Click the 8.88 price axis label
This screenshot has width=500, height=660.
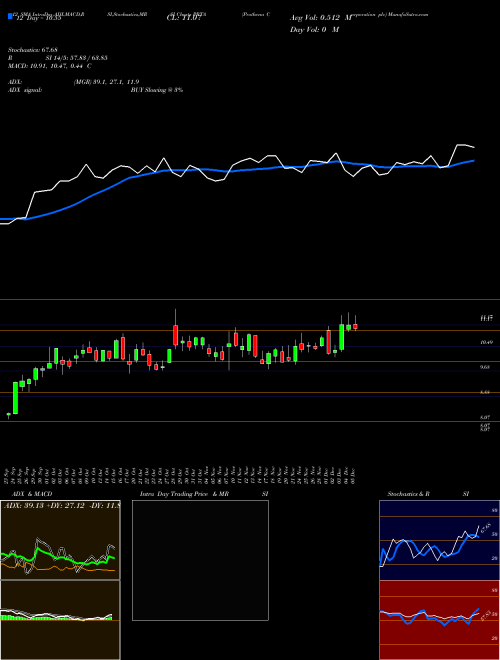[487, 392]
